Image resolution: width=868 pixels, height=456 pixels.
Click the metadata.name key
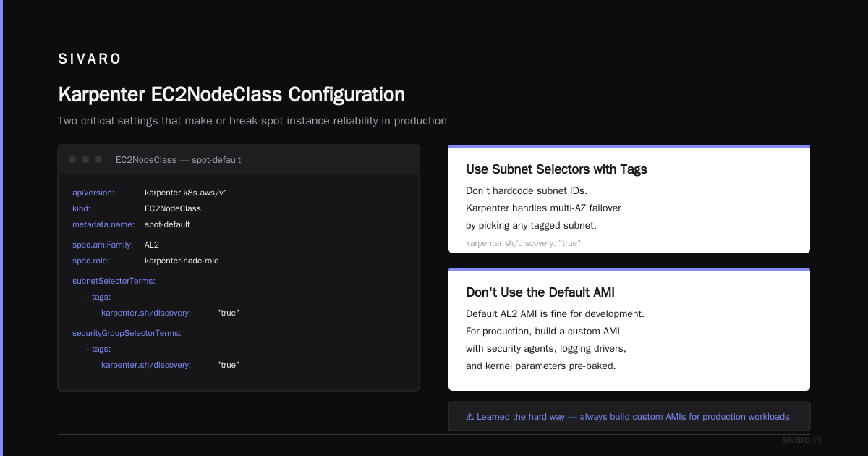pos(103,224)
